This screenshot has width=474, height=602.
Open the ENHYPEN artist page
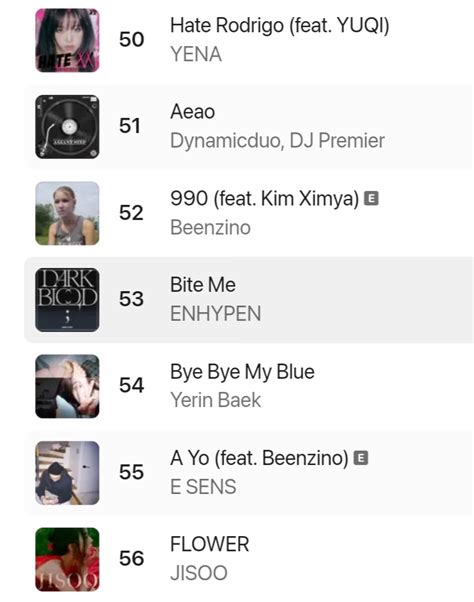pos(216,314)
